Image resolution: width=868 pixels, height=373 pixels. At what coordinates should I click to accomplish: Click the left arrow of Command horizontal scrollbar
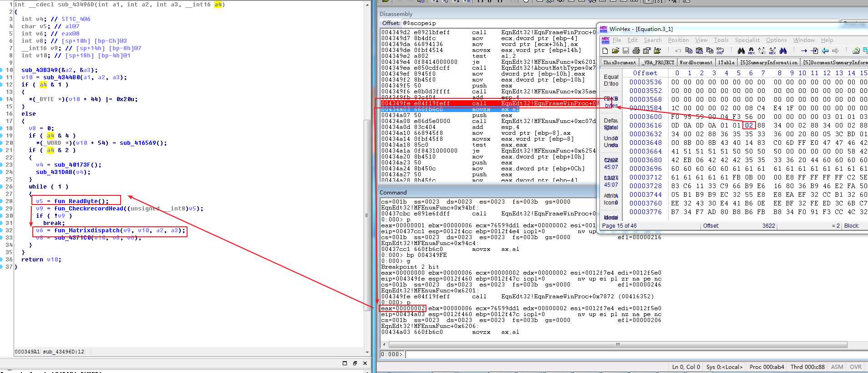(x=384, y=344)
